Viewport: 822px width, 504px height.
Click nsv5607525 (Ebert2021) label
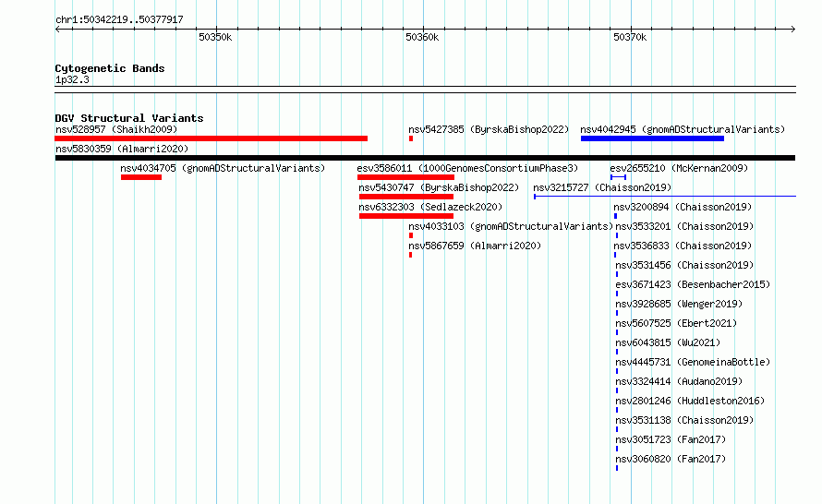point(676,323)
